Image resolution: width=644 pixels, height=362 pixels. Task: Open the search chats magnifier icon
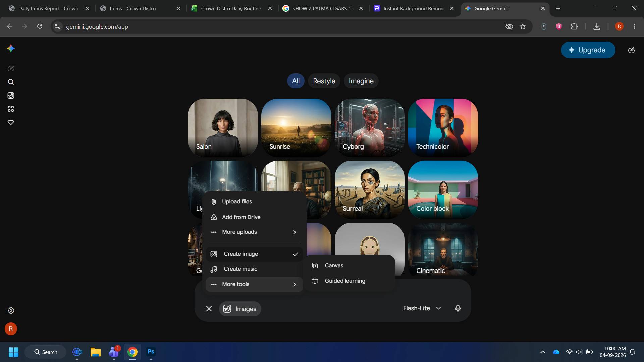(11, 82)
